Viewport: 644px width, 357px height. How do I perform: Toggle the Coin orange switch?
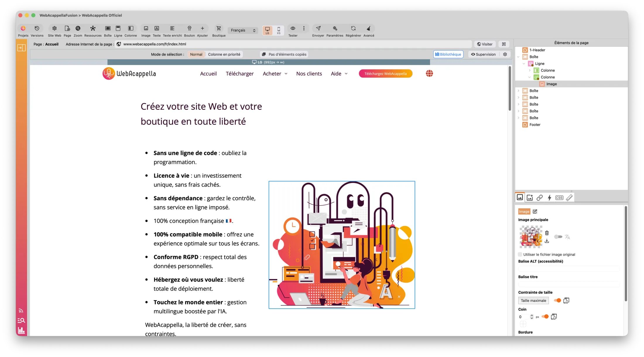click(x=545, y=317)
